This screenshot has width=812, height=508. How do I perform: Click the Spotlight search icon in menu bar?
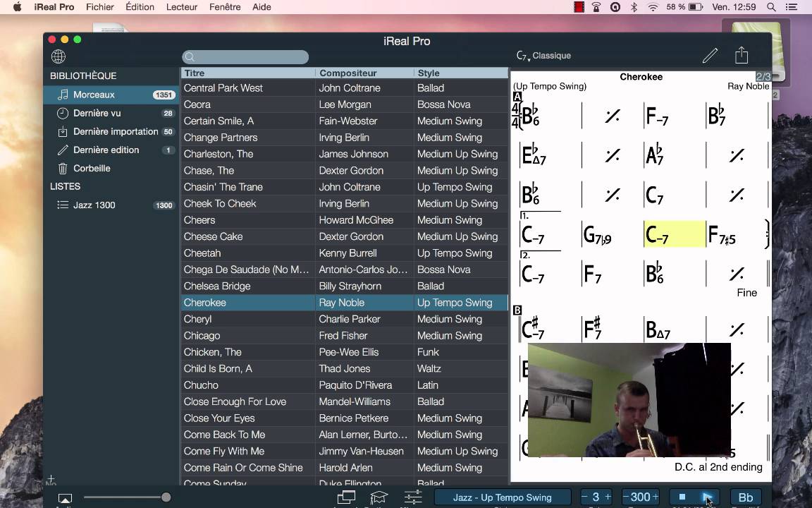[x=771, y=7]
